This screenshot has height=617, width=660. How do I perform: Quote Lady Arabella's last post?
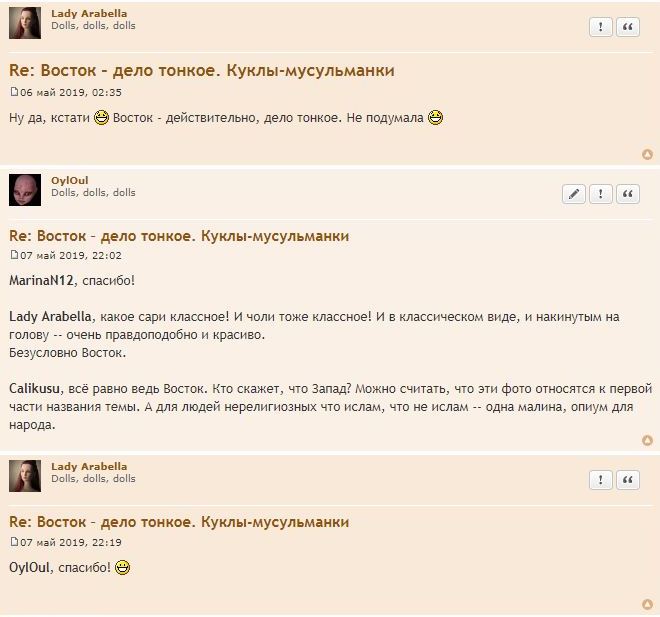pyautogui.click(x=628, y=480)
